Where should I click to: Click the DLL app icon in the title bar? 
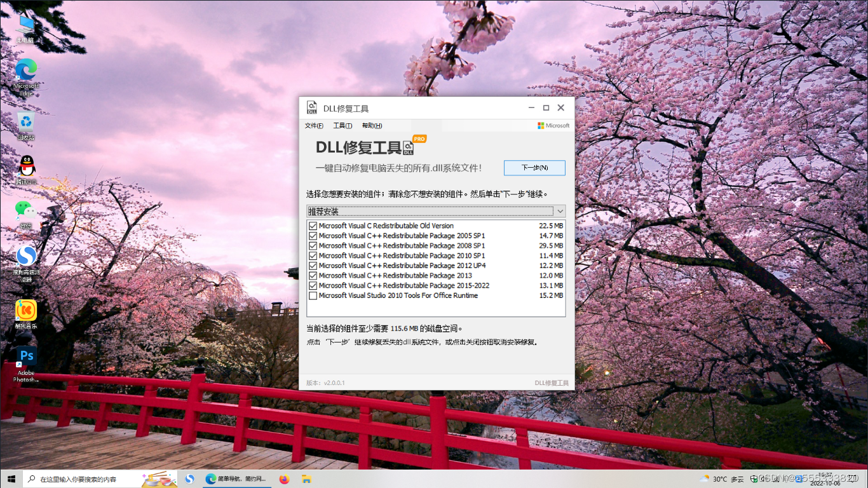[x=312, y=107]
